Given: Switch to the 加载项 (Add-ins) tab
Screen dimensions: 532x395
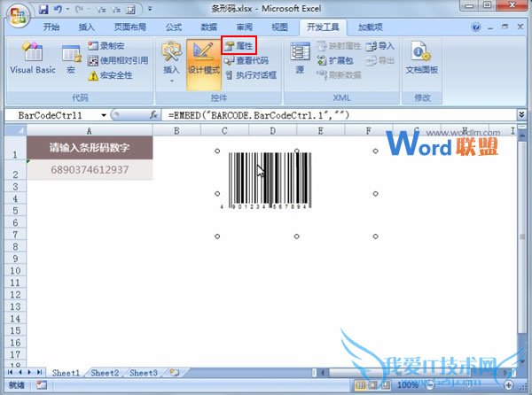Looking at the screenshot, I should (x=370, y=27).
